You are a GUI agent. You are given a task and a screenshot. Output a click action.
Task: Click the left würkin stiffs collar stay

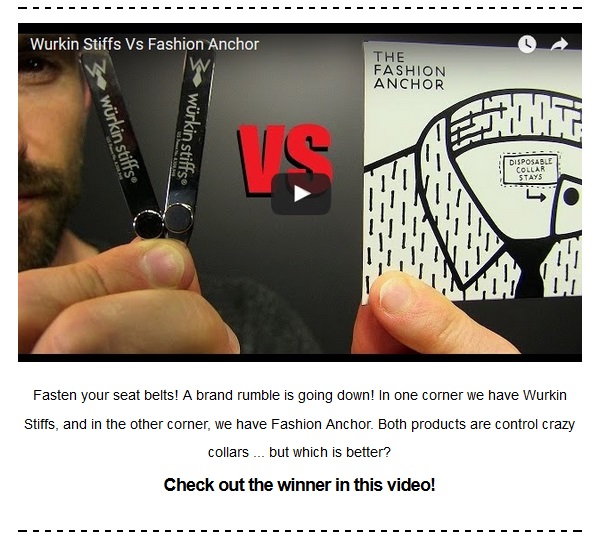[x=120, y=142]
